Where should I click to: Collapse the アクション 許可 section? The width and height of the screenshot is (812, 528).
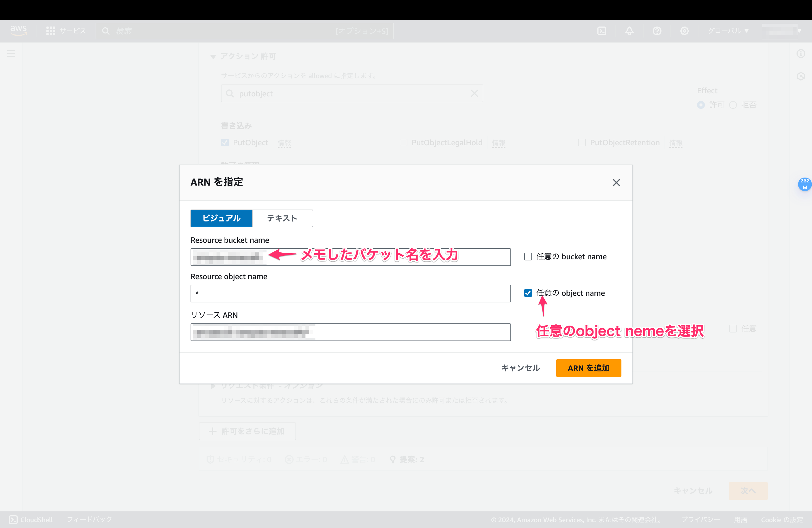click(213, 56)
